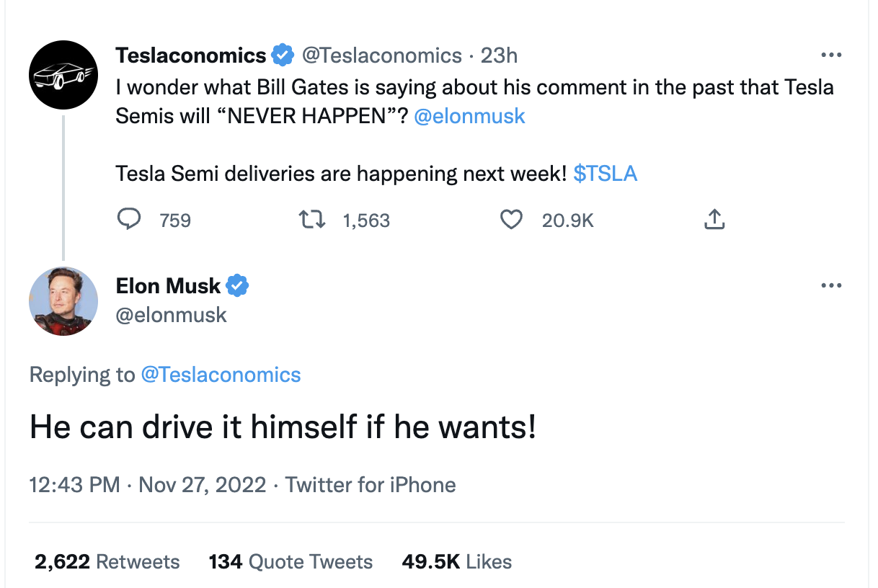Click the $TSLA cashtag link

point(605,174)
